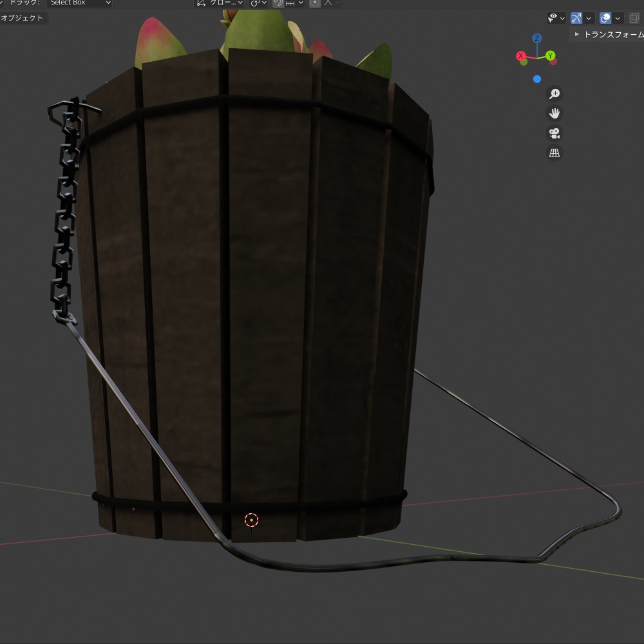
Task: Click the red X axis gizmo ball
Action: click(x=521, y=56)
